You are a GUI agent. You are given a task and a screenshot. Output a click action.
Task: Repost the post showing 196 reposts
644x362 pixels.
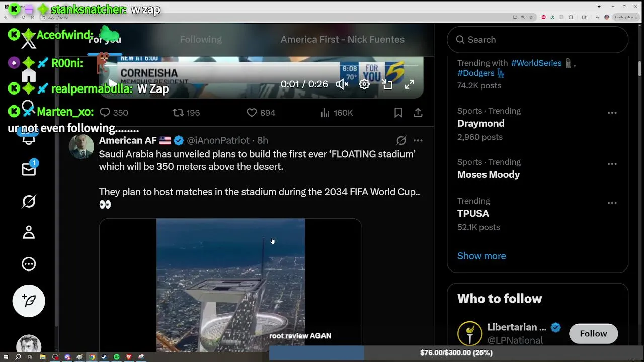tap(178, 113)
